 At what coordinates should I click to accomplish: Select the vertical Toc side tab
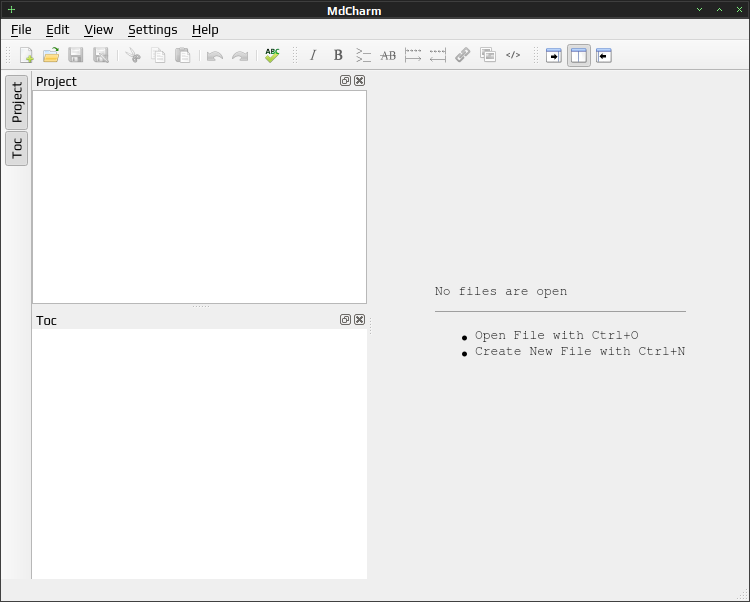coord(17,148)
